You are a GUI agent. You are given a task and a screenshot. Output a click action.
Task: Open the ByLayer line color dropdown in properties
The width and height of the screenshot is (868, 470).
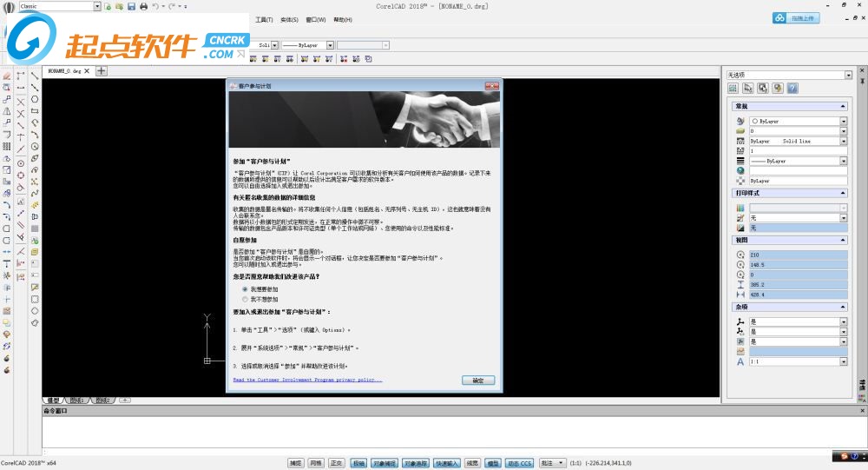point(844,121)
